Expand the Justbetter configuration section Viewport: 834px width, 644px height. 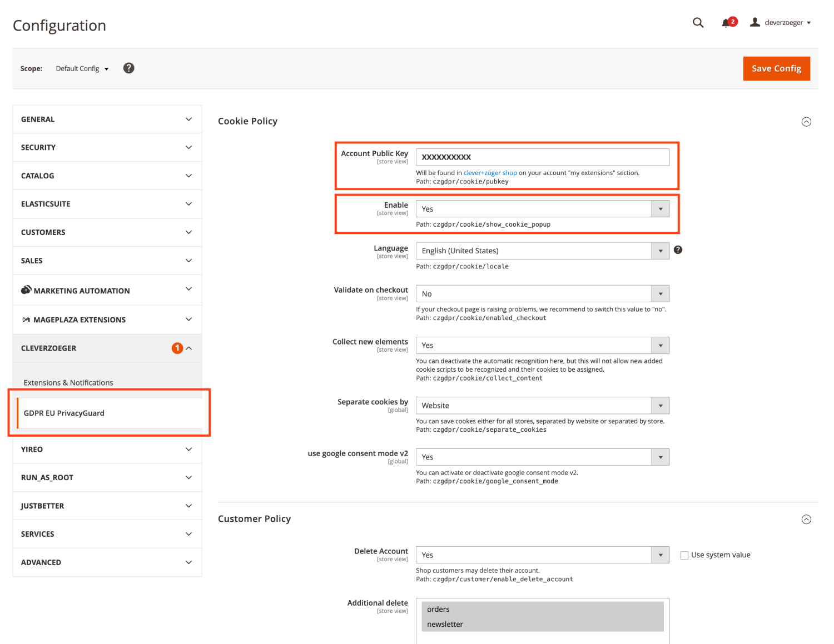click(107, 506)
